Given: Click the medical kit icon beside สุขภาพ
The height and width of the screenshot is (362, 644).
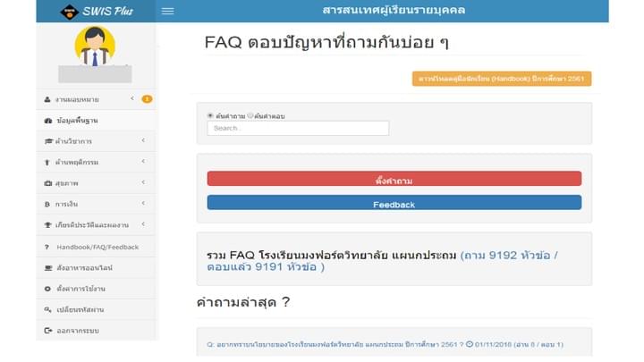Looking at the screenshot, I should pos(48,183).
